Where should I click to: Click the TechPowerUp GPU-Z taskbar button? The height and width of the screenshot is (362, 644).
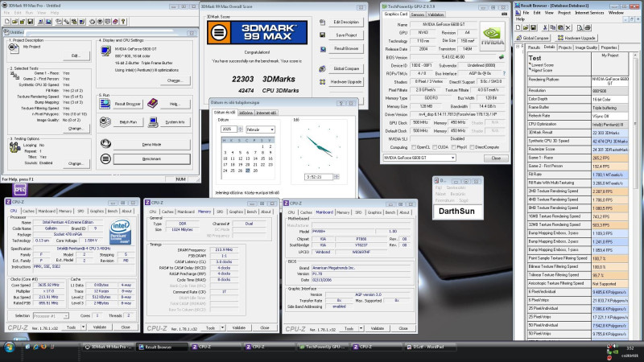click(x=324, y=348)
